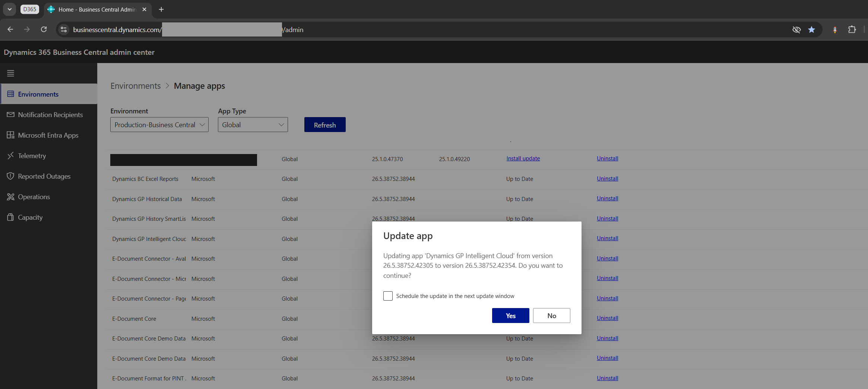The image size is (868, 389).
Task: Click the Operations tools icon
Action: pyautogui.click(x=10, y=197)
